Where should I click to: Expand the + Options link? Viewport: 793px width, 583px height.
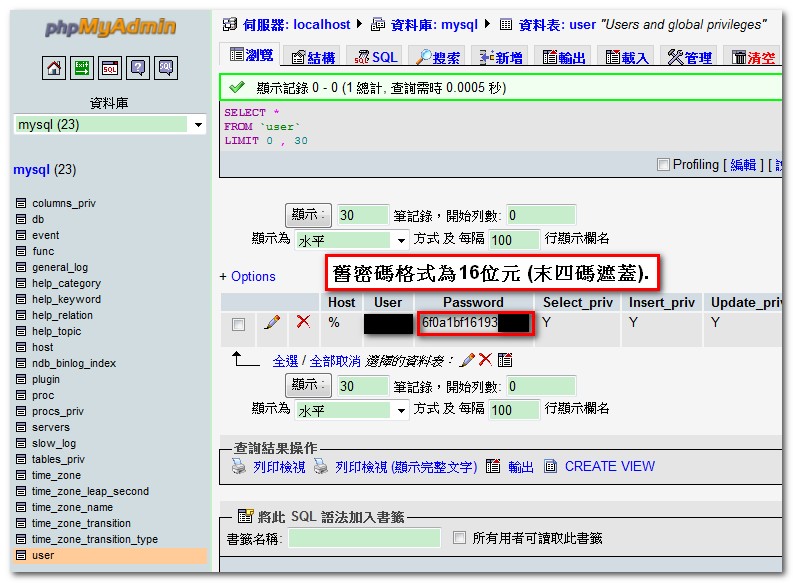[x=247, y=276]
